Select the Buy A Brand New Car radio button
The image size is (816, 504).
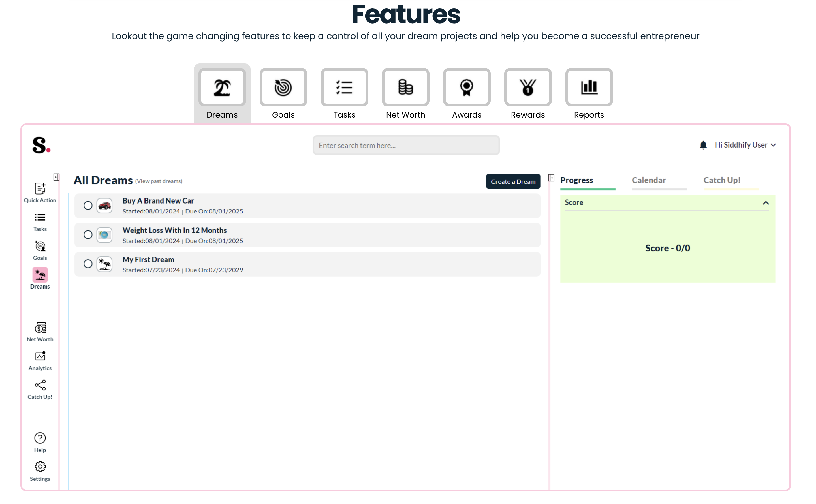(88, 206)
